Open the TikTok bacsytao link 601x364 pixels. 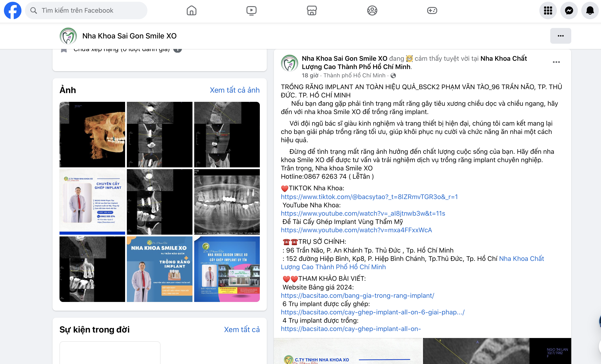(x=369, y=197)
